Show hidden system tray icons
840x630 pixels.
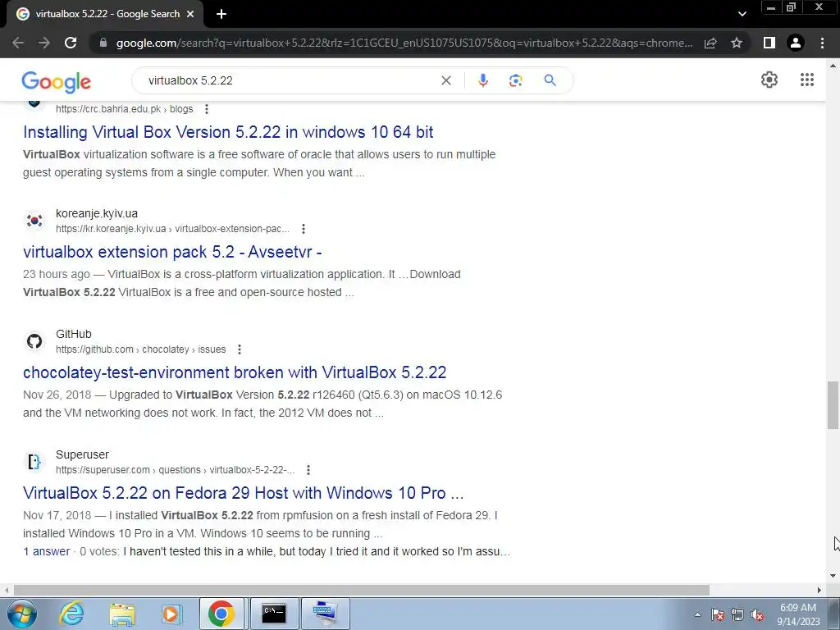[x=697, y=614]
